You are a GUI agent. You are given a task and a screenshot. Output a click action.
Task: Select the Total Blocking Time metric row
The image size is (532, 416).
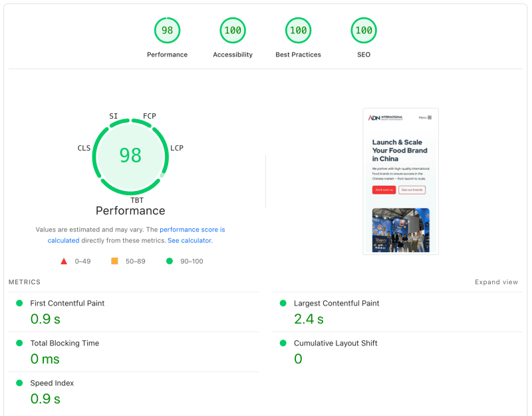[65, 343]
